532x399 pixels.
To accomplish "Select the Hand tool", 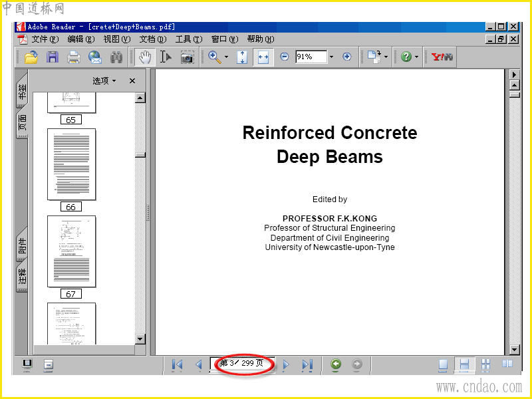I will pos(145,57).
